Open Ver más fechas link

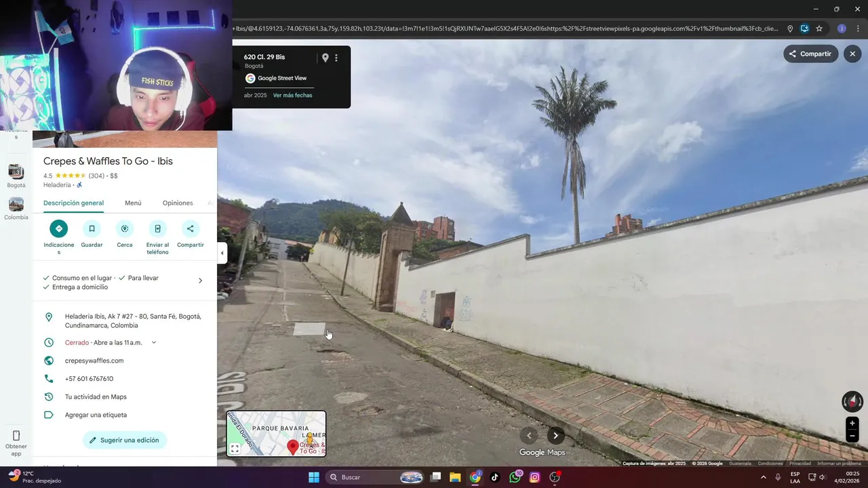click(x=292, y=96)
